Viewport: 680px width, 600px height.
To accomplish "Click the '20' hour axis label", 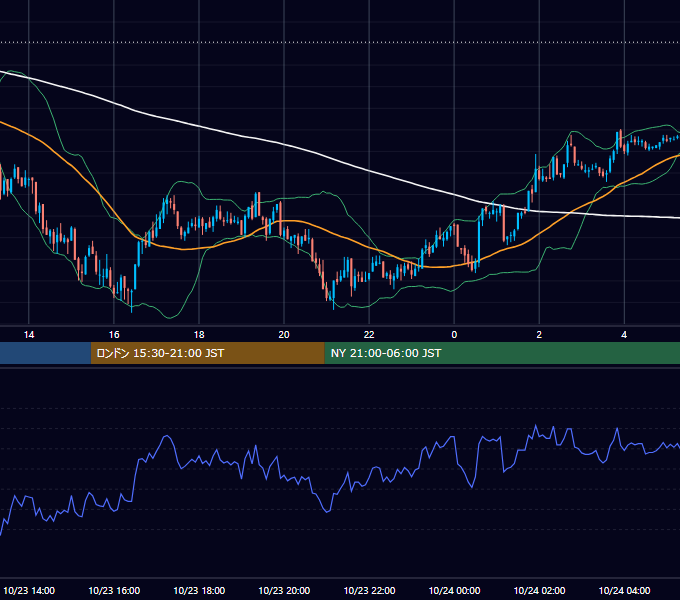I will tap(284, 335).
